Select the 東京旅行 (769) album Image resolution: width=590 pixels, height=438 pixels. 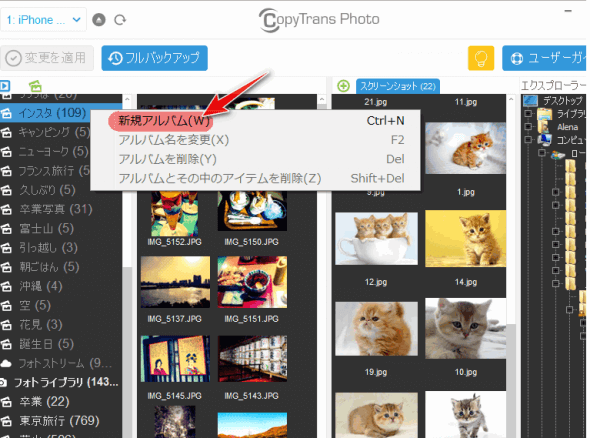coord(59,421)
